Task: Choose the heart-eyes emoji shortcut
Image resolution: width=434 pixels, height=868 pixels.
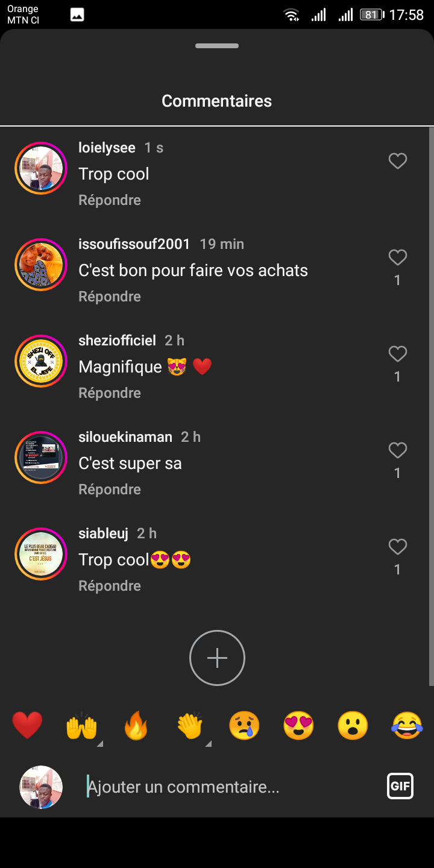Action: [298, 725]
